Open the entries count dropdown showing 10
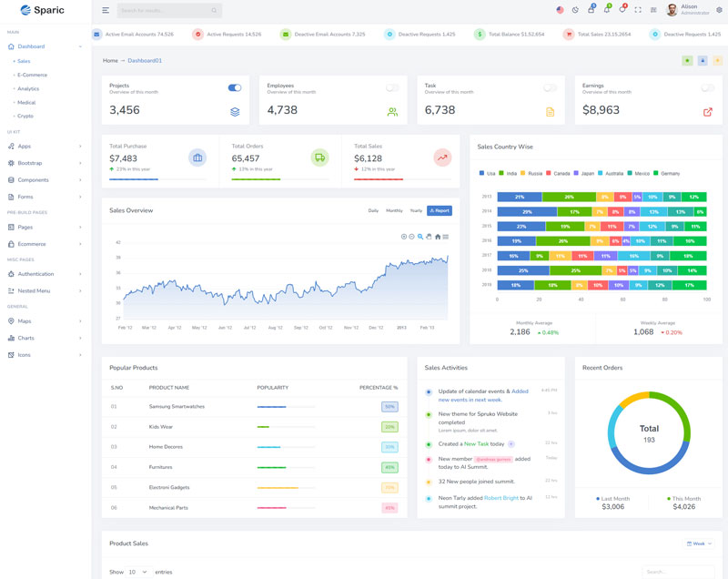 coord(137,572)
